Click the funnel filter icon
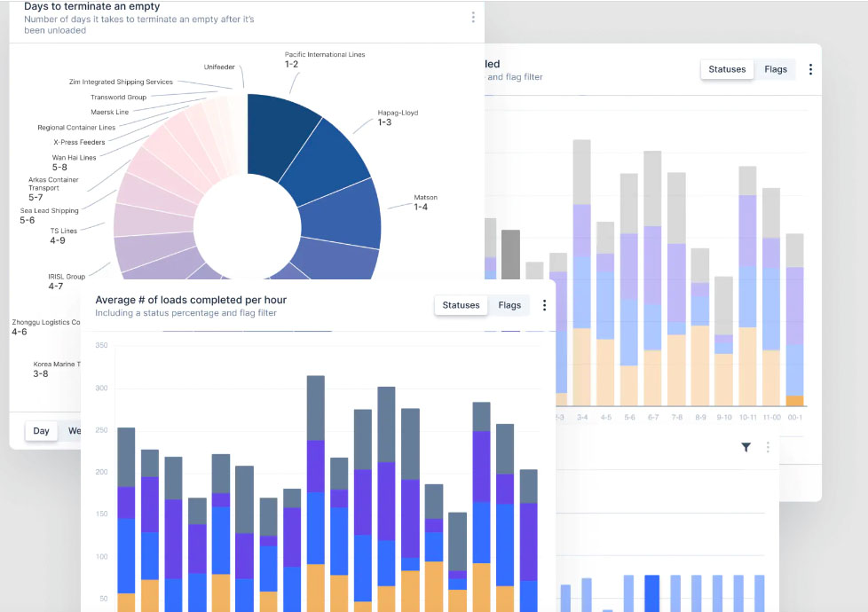868x612 pixels. pos(746,448)
